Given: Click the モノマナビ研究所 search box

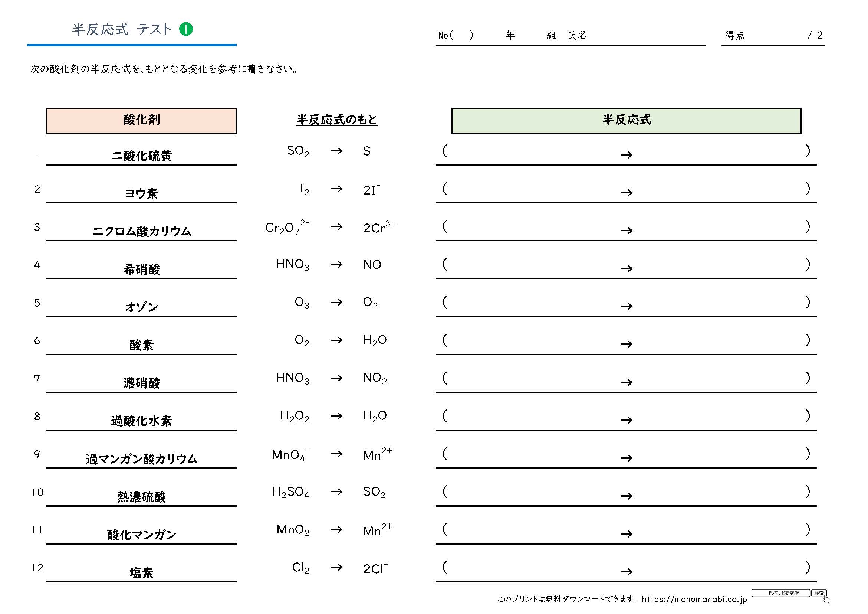Looking at the screenshot, I should coord(781,593).
